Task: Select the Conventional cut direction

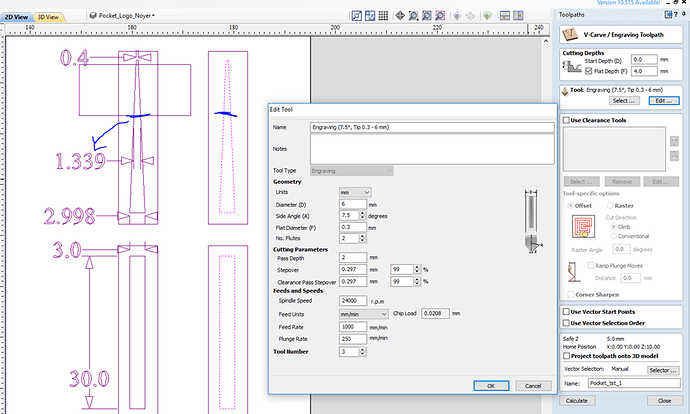Action: [x=613, y=236]
